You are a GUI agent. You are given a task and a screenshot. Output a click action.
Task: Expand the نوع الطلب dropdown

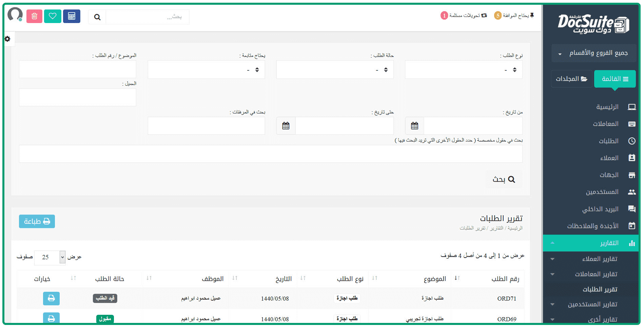pyautogui.click(x=464, y=70)
